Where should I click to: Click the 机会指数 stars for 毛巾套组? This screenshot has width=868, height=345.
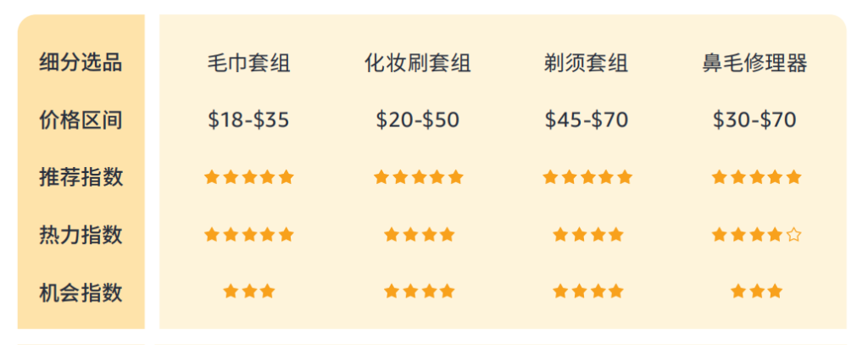click(x=248, y=292)
